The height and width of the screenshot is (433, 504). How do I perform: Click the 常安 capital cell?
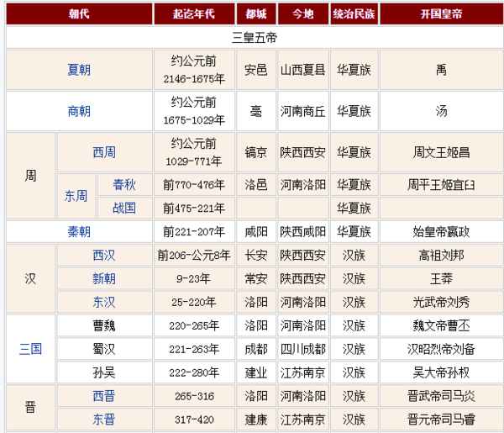point(256,278)
